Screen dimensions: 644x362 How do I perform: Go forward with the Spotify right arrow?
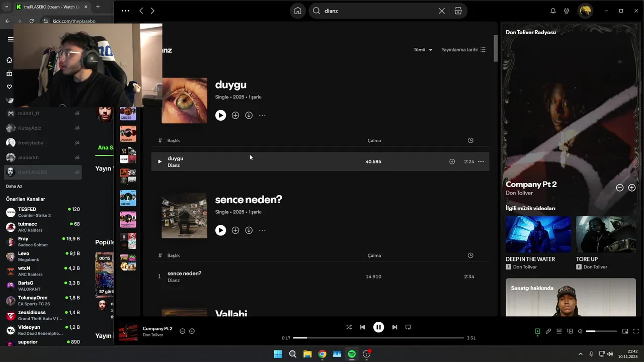coord(152,11)
